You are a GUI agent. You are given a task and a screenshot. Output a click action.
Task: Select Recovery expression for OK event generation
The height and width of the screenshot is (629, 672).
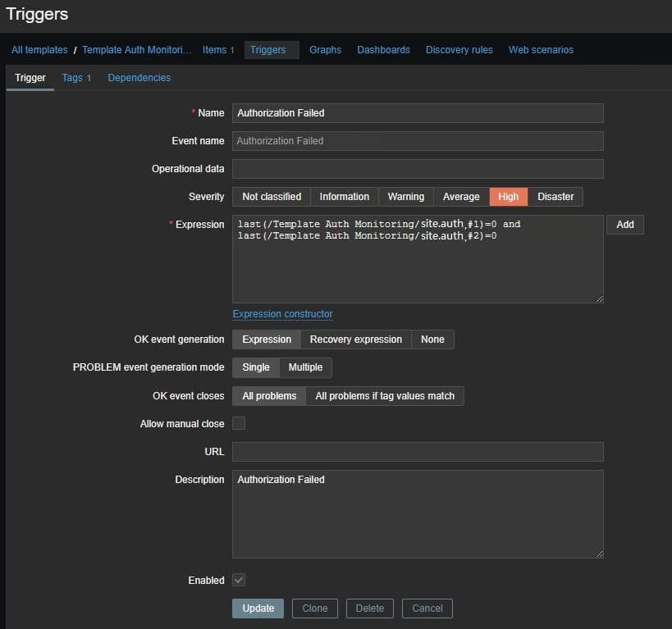tap(355, 340)
